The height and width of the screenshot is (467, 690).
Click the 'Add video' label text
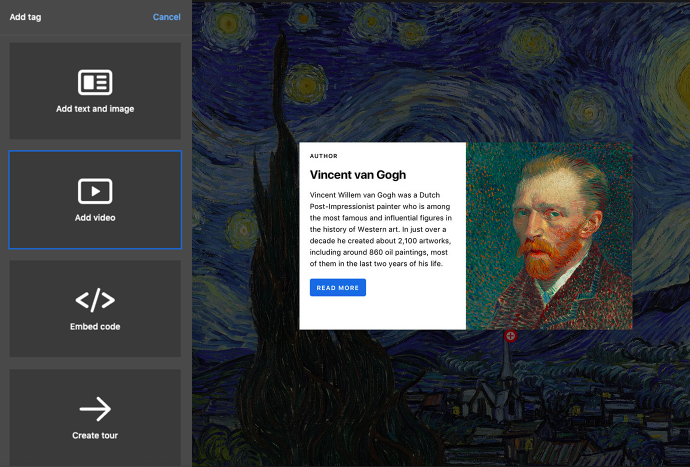click(95, 217)
